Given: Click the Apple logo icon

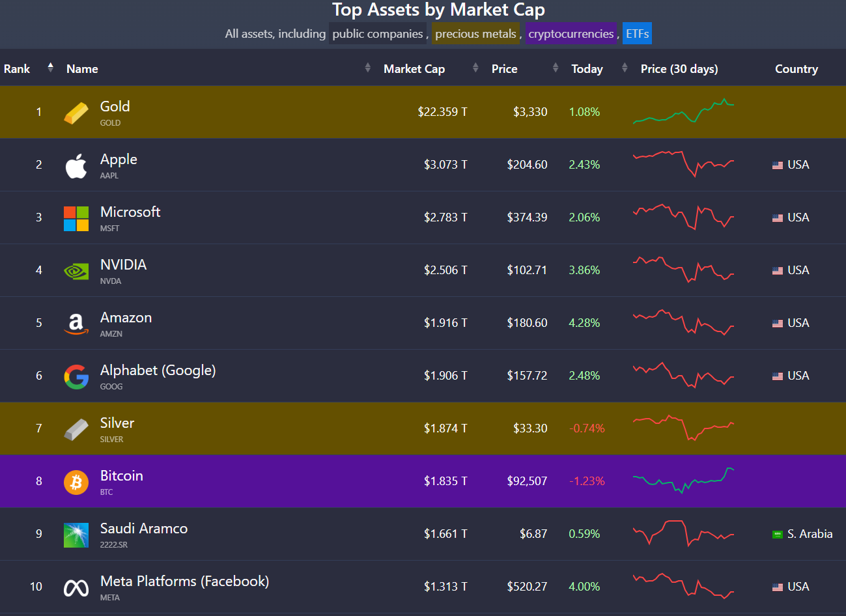Looking at the screenshot, I should coord(76,166).
